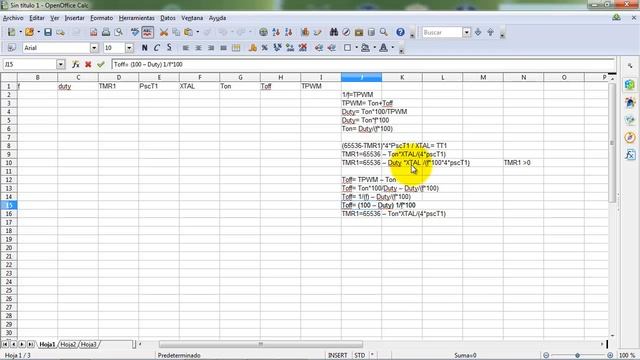
Task: Click the Sort Ascending icon
Action: [x=276, y=32]
